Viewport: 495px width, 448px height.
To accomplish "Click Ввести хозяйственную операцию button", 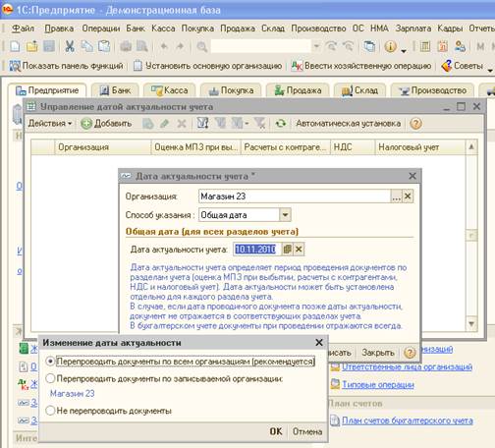I will [361, 66].
